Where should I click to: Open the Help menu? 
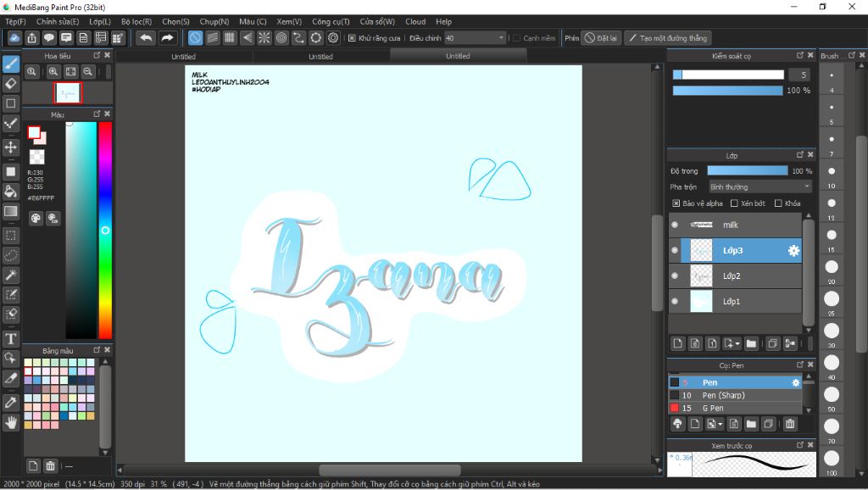443,21
